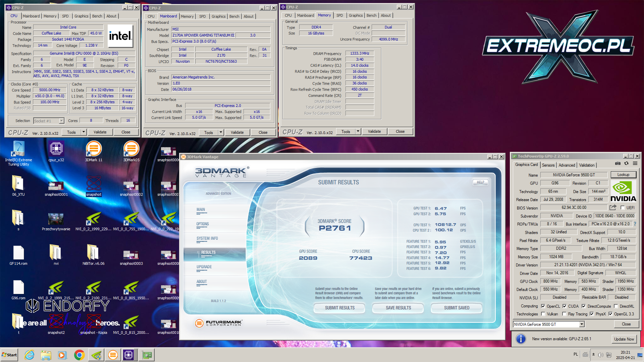
Task: Open G96.rom file icon
Action: (x=18, y=290)
